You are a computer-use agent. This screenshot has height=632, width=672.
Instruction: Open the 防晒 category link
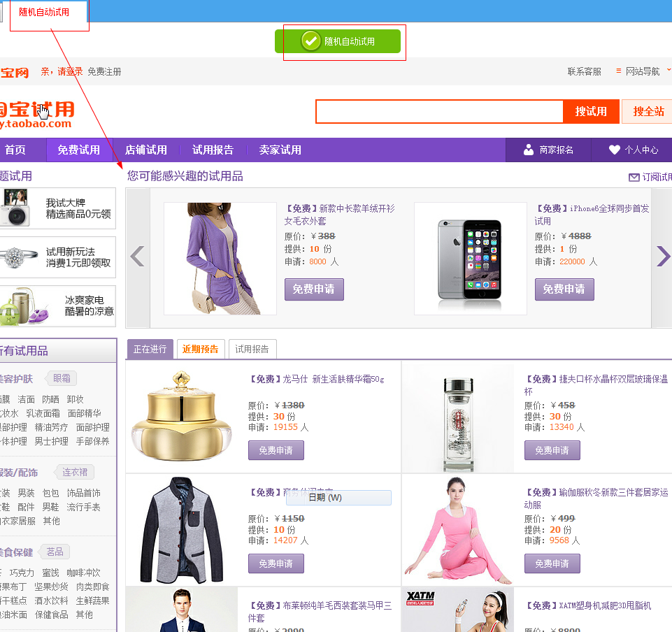(50, 399)
